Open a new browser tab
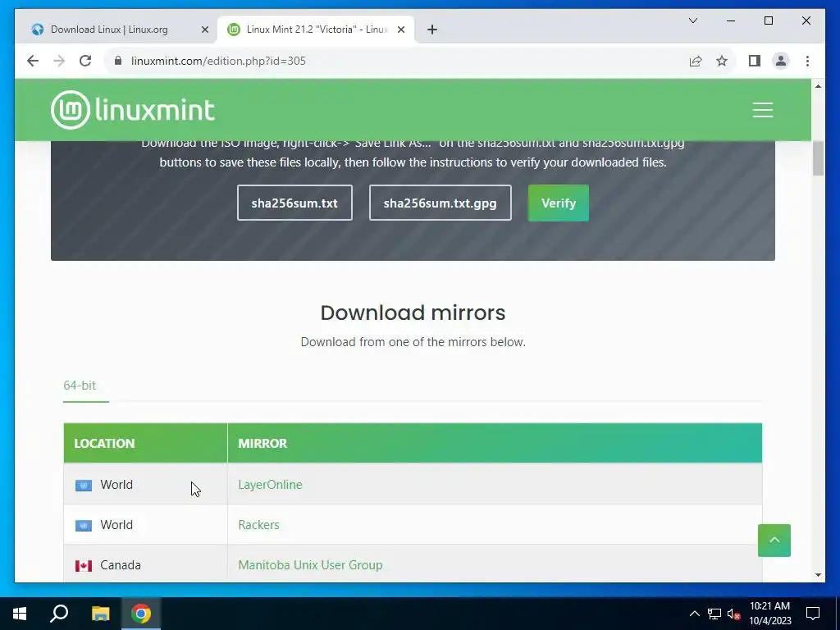Screen dimensions: 840x630 (432, 30)
